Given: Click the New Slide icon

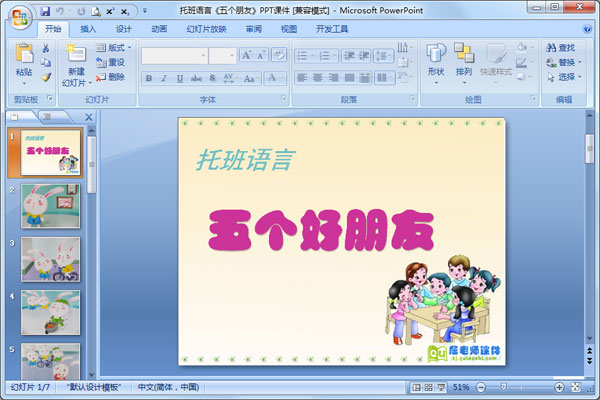Looking at the screenshot, I should [76, 53].
